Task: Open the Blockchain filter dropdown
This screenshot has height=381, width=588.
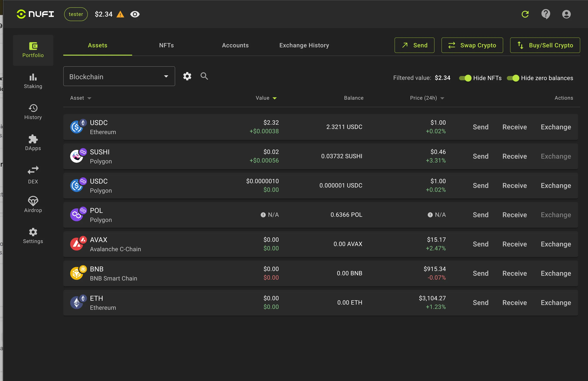Action: (x=119, y=76)
